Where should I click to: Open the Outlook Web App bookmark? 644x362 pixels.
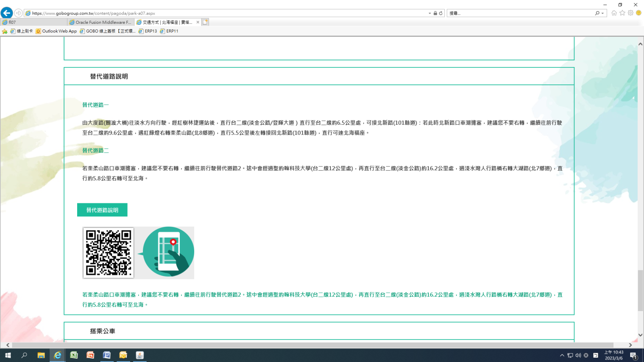[56, 31]
